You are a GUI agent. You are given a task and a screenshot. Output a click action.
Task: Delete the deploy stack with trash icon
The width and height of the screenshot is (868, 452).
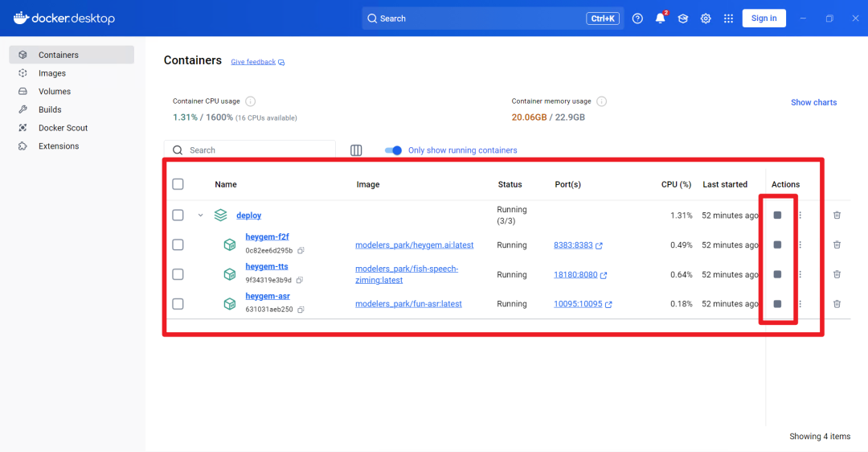point(837,215)
